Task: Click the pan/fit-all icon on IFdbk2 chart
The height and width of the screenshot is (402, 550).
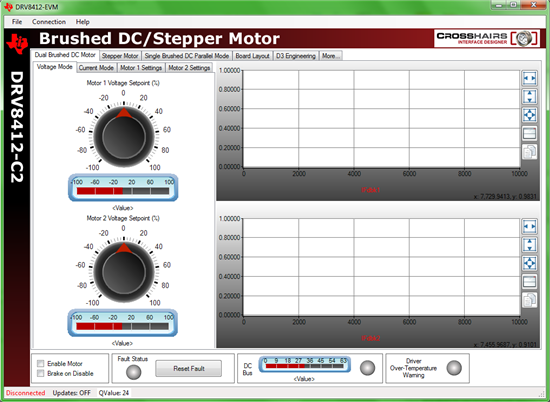Action: [529, 263]
